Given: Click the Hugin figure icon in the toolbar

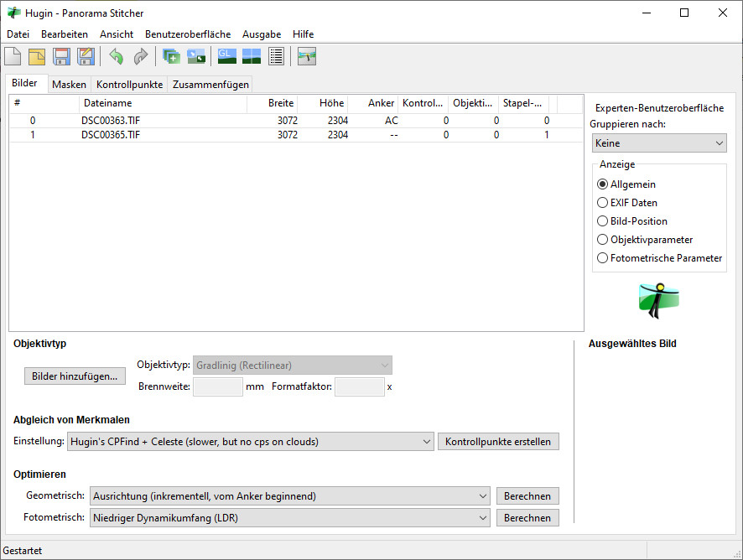Looking at the screenshot, I should [307, 56].
